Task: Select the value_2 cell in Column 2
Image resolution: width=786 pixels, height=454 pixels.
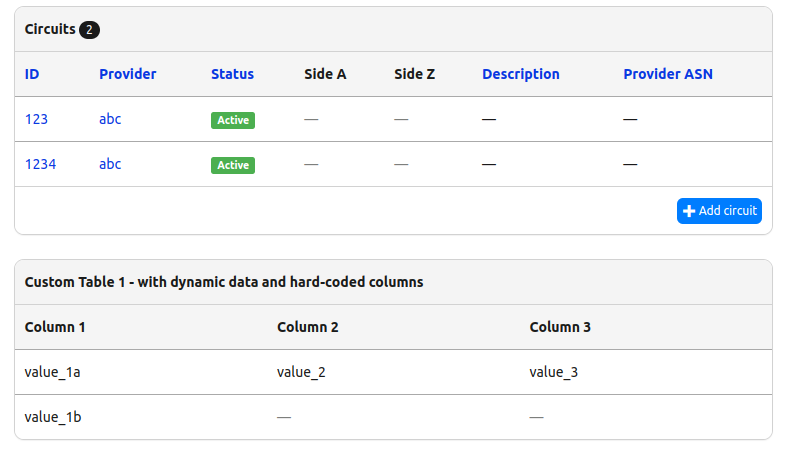Action: click(301, 372)
